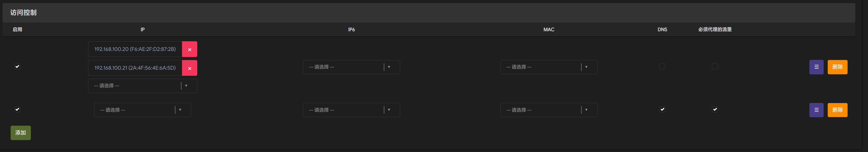Expand the second row's IP6 dropdown
The image size is (868, 152).
click(351, 110)
